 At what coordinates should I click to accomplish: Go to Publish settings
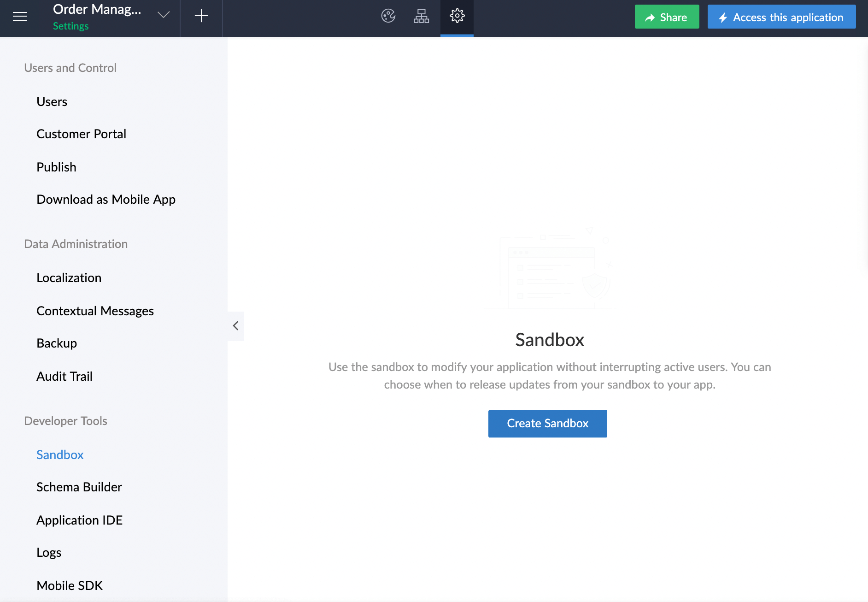pyautogui.click(x=56, y=167)
